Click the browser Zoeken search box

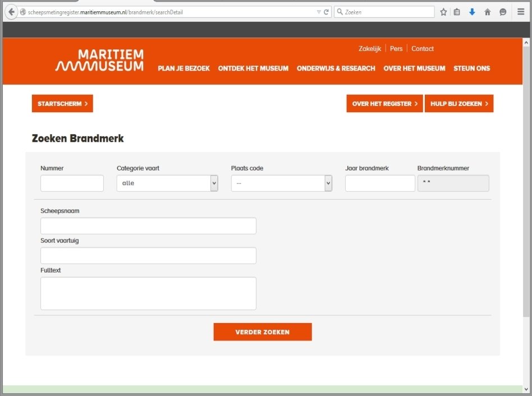coord(384,12)
